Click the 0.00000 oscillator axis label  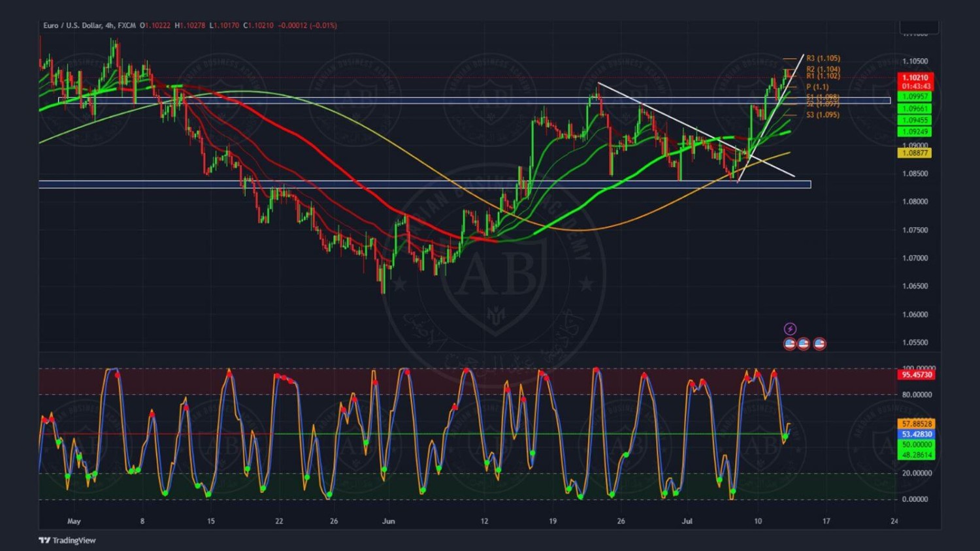915,499
